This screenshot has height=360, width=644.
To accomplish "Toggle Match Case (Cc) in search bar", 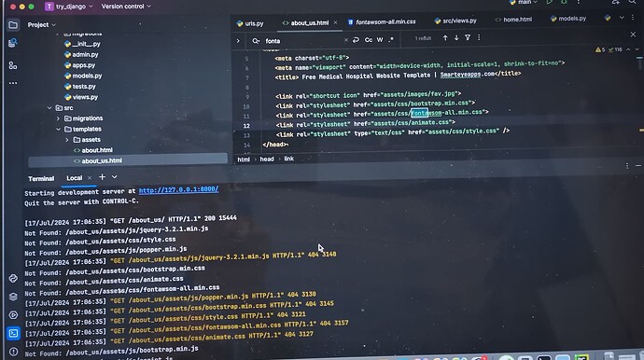I will click(x=369, y=40).
